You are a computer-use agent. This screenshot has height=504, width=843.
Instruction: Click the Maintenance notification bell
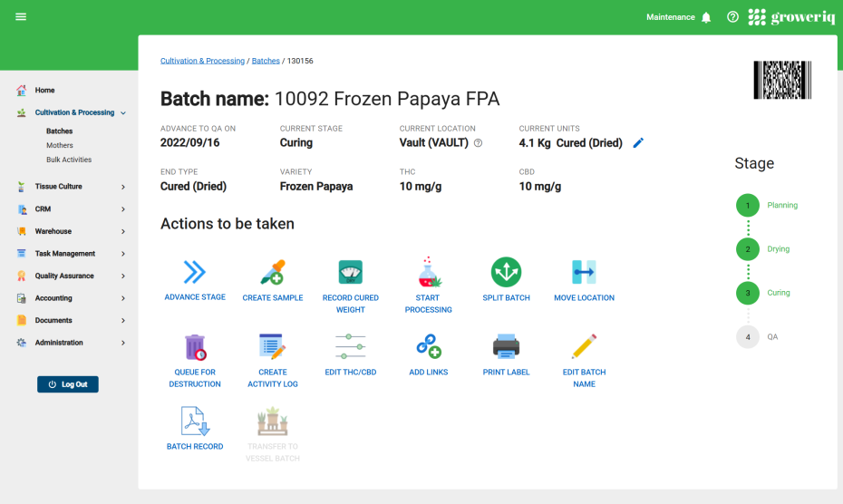706,17
